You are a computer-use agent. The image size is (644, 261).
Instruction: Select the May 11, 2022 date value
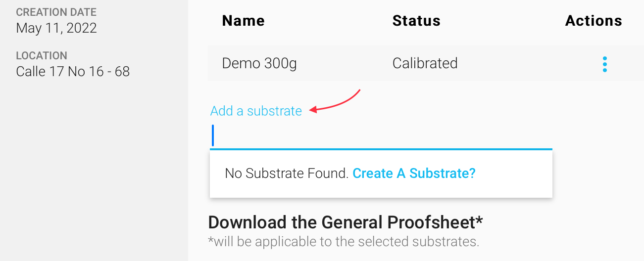point(56,28)
